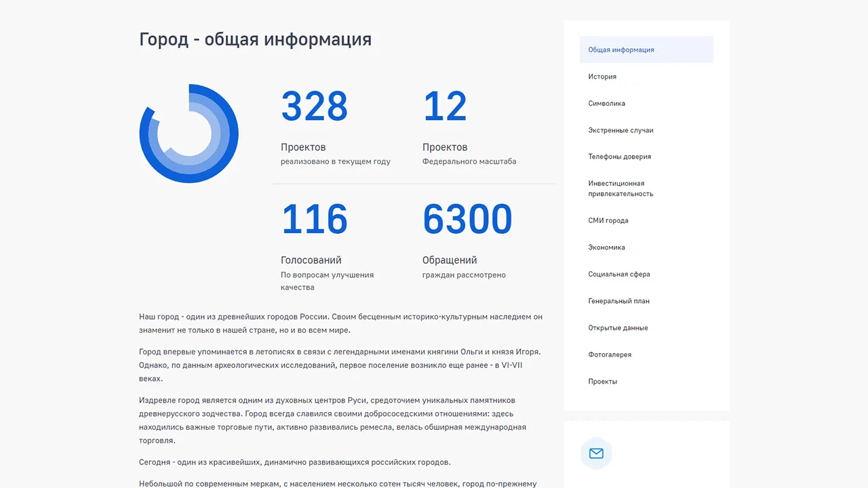The image size is (868, 488).
Task: Click the 328 projects counter
Action: [314, 107]
